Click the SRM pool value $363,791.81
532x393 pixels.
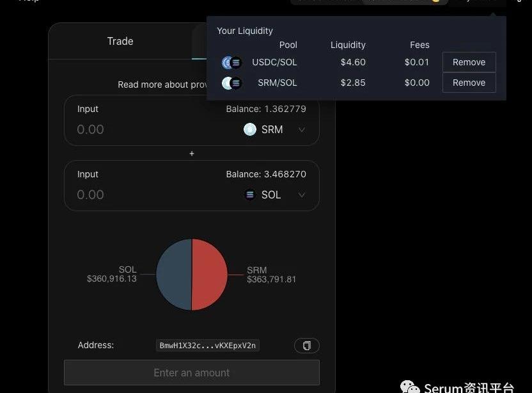[271, 280]
